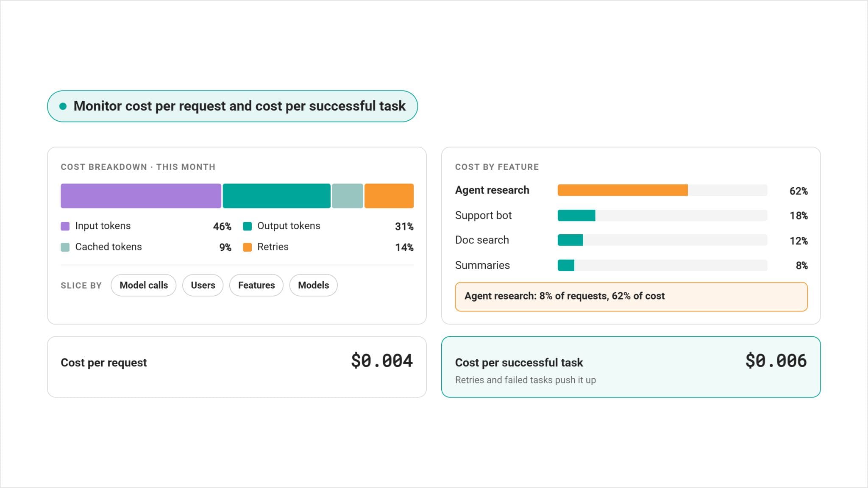Select the Summaries feature label
The image size is (868, 488).
482,265
